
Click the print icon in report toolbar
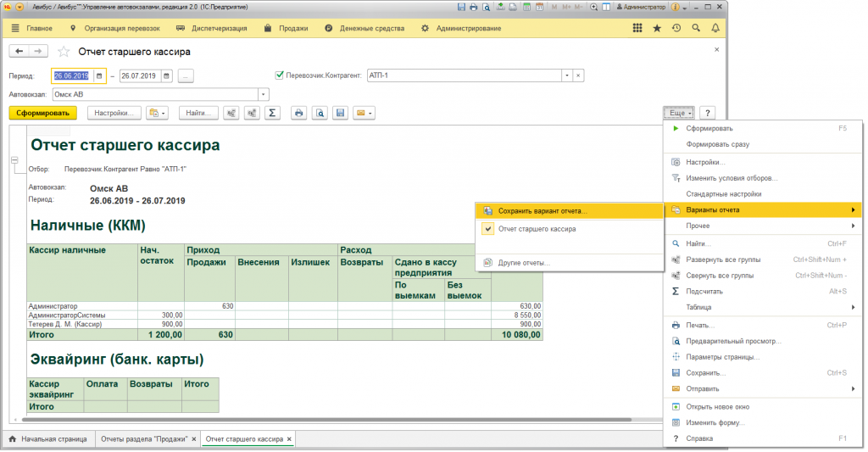point(298,113)
